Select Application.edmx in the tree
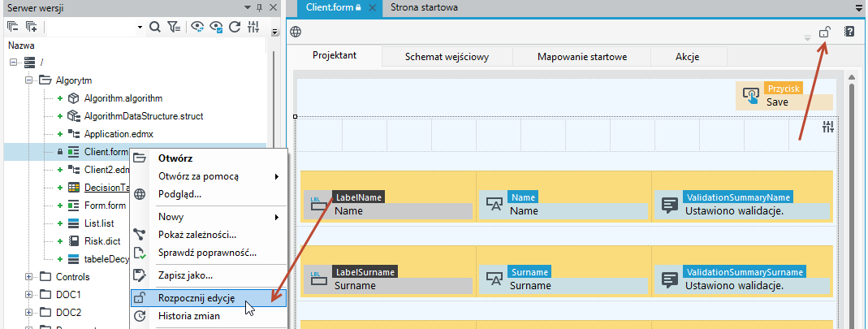868x329 pixels. click(x=118, y=133)
